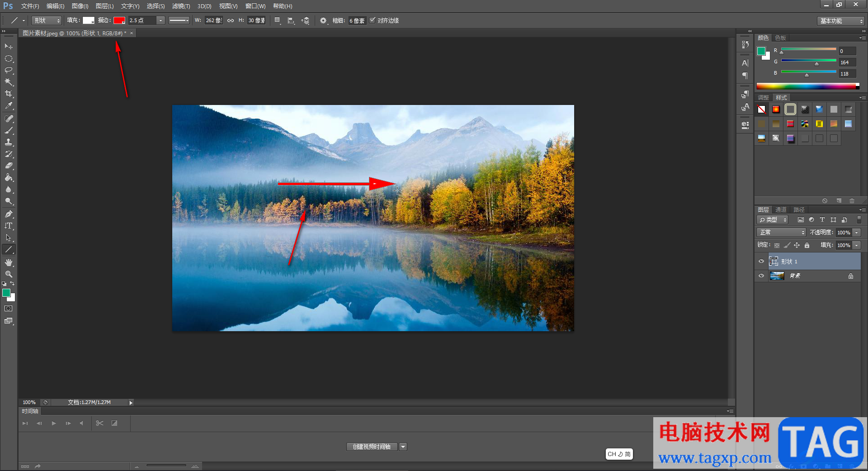Select the Move tool

(9, 47)
